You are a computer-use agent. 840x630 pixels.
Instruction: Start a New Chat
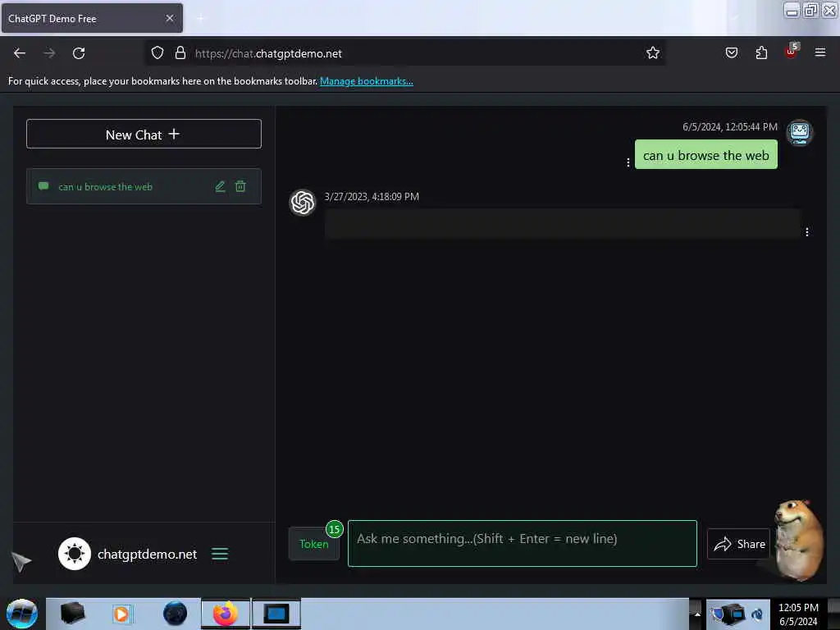144,134
